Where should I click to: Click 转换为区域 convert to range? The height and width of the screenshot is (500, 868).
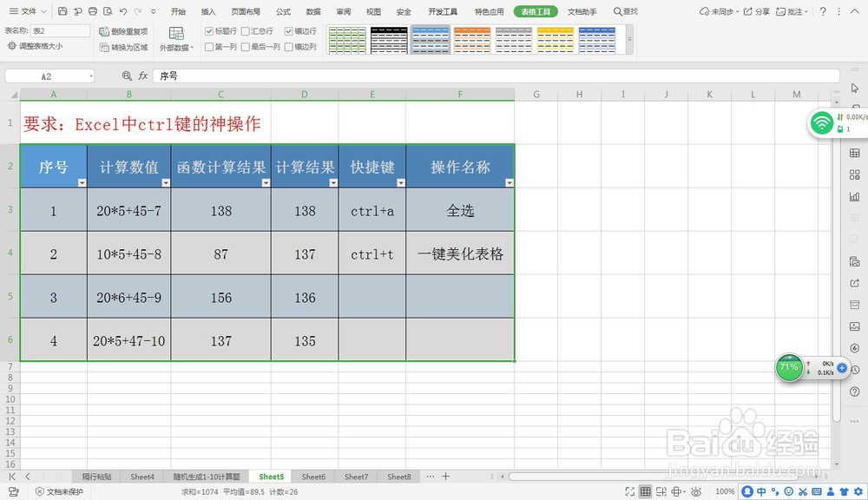pyautogui.click(x=123, y=48)
